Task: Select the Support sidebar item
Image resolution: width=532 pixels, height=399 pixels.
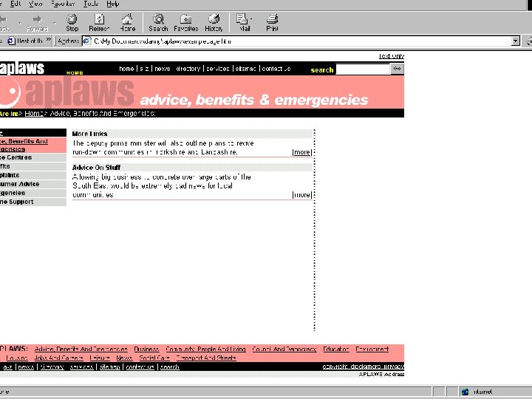Action: pyautogui.click(x=33, y=202)
